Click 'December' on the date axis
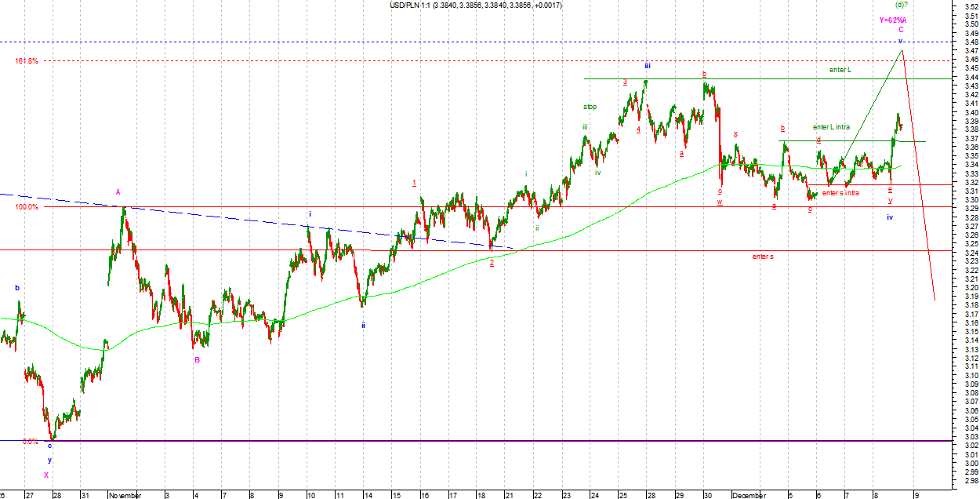 pos(748,495)
